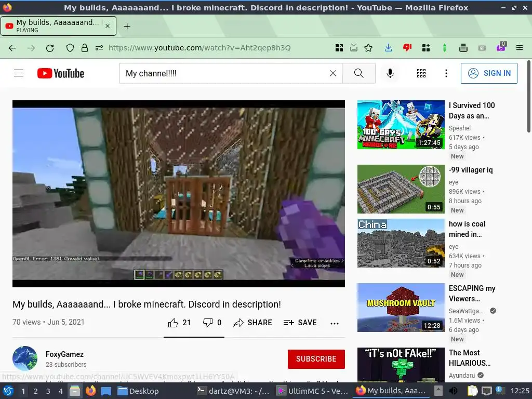Click the SIGN IN button
The height and width of the screenshot is (399, 532).
489,73
